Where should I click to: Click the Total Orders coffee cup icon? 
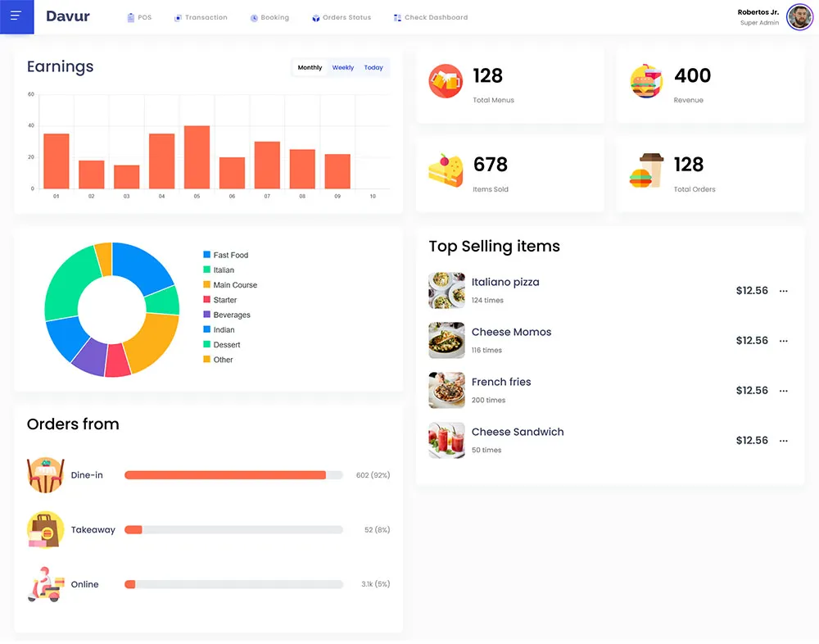tap(647, 170)
